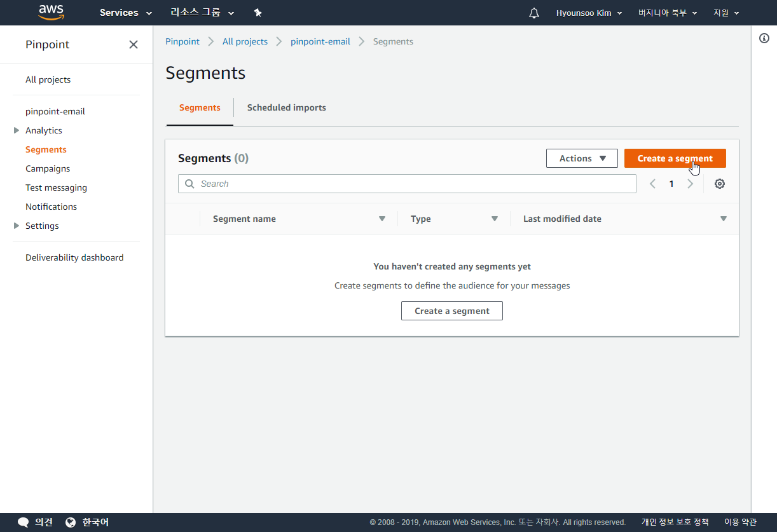Open the notifications bell icon

[534, 13]
